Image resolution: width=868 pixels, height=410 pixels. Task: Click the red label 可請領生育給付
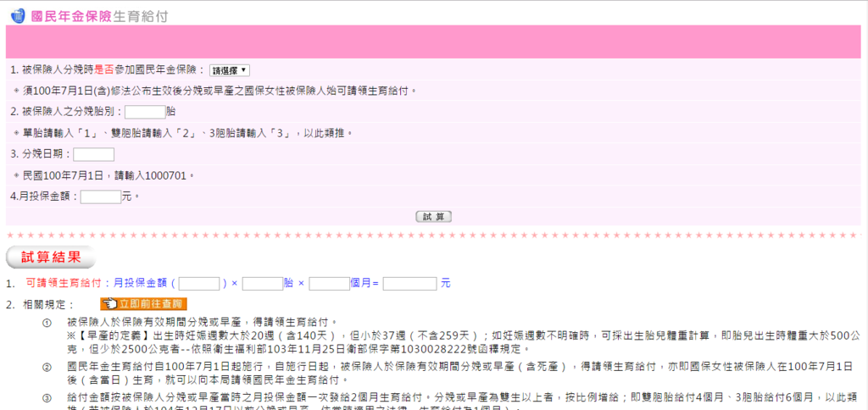click(64, 283)
